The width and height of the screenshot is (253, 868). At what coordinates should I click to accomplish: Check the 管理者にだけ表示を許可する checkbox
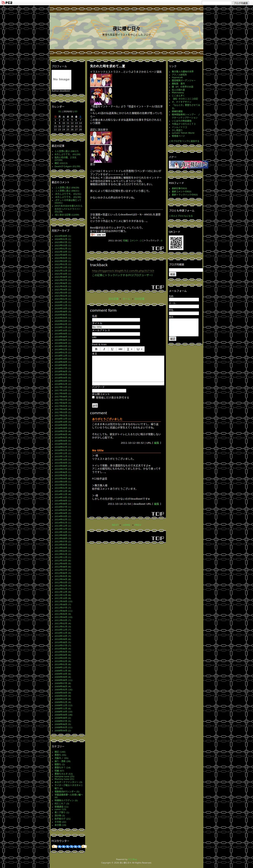click(x=93, y=397)
